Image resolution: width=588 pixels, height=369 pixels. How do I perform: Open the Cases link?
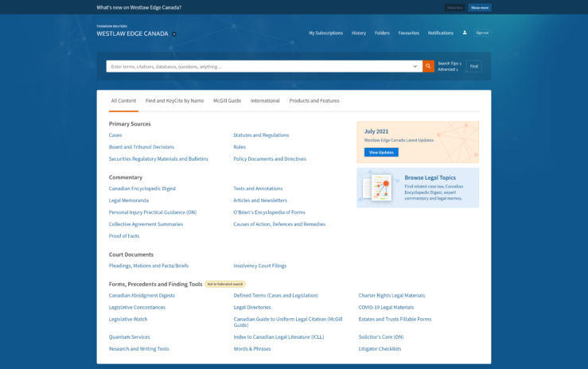pyautogui.click(x=115, y=135)
